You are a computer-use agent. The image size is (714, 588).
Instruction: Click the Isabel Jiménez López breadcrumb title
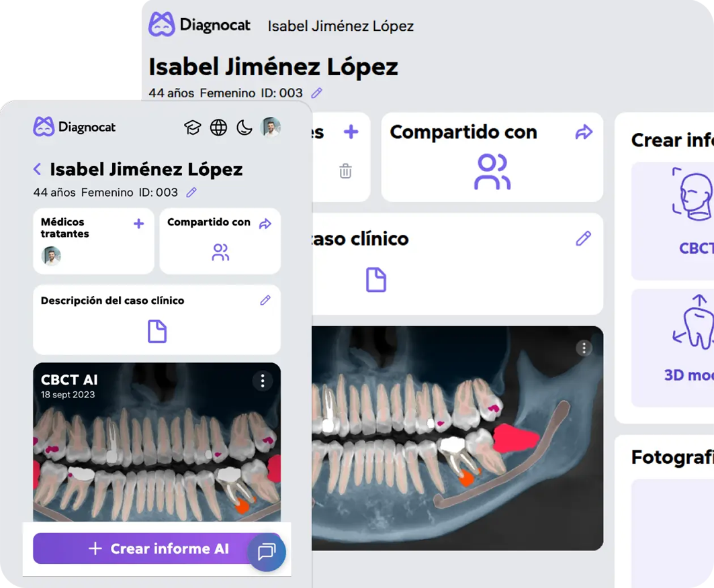pyautogui.click(x=341, y=26)
